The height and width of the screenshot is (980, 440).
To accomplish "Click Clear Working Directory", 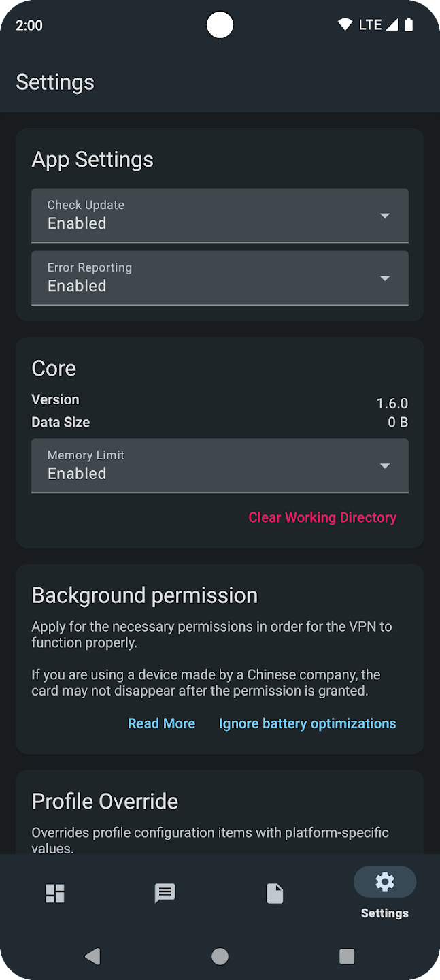I will coord(322,517).
